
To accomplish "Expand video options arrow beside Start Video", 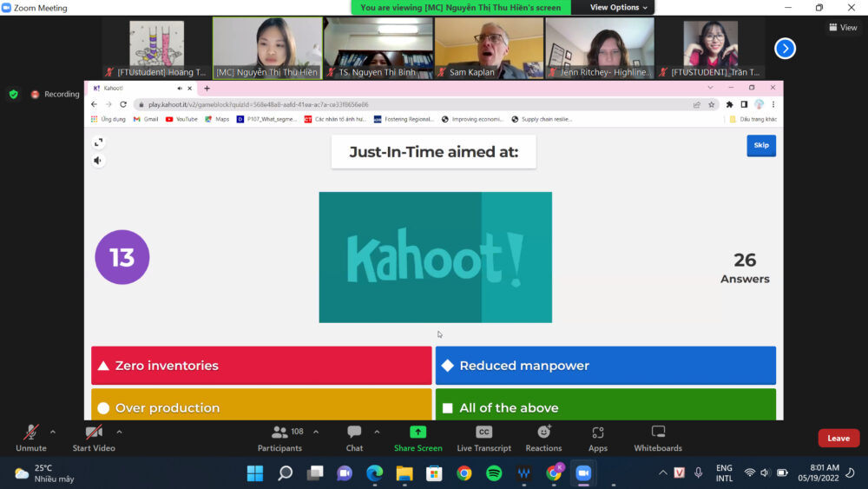I will pos(119,432).
